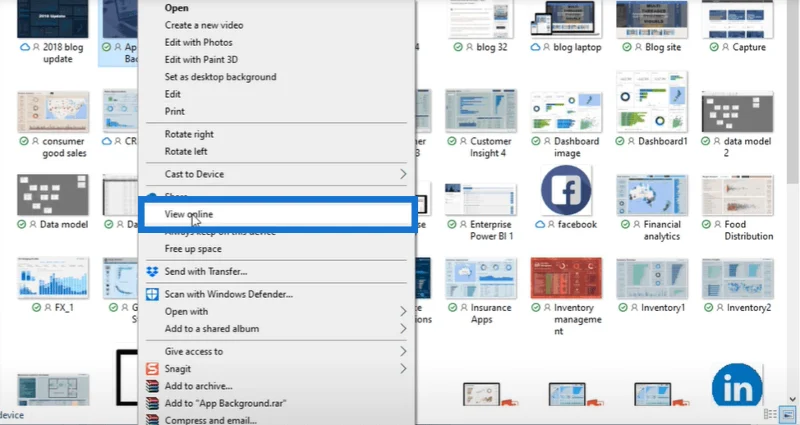Click green checkmark on blog 32
The height and width of the screenshot is (425, 800).
(x=458, y=47)
